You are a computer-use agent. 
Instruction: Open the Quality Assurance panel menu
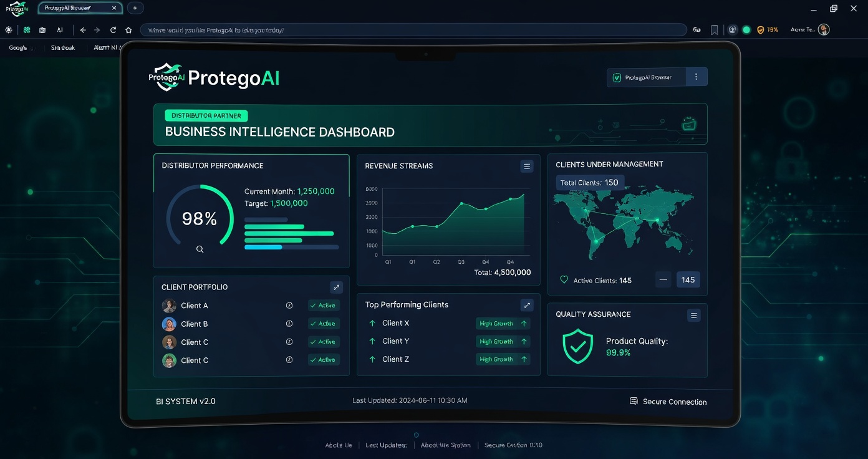[694, 316]
